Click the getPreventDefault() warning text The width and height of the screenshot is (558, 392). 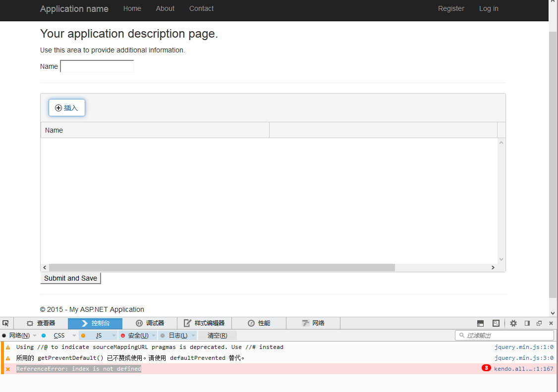(130, 358)
